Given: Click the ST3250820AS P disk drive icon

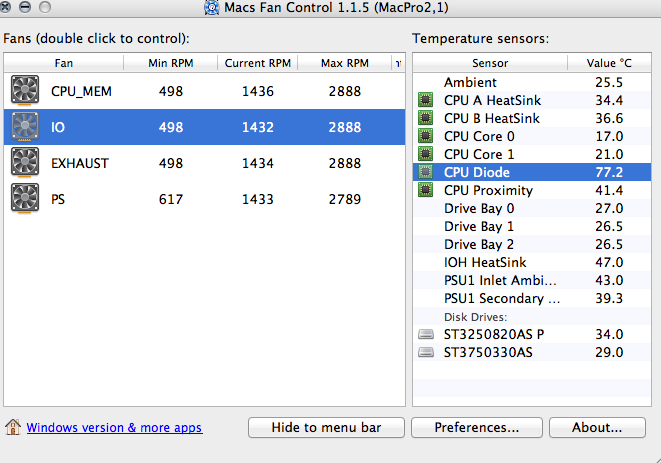Looking at the screenshot, I should pyautogui.click(x=426, y=334).
